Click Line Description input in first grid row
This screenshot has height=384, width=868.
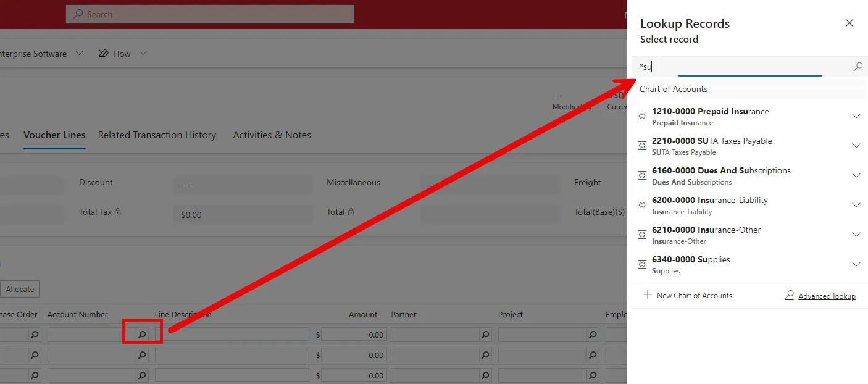232,334
